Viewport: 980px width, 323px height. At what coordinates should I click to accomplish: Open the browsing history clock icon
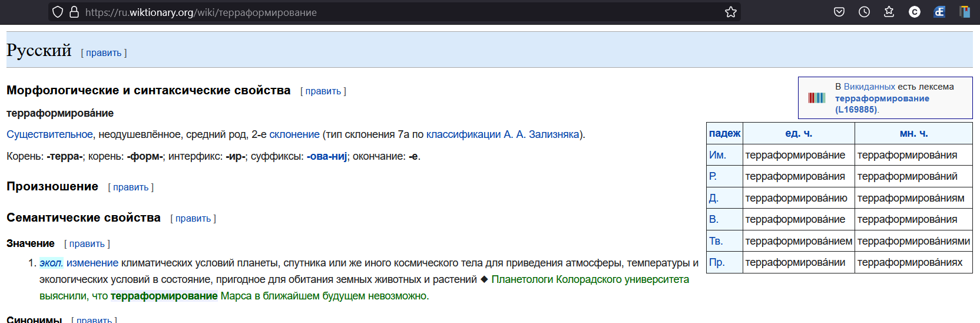[864, 12]
